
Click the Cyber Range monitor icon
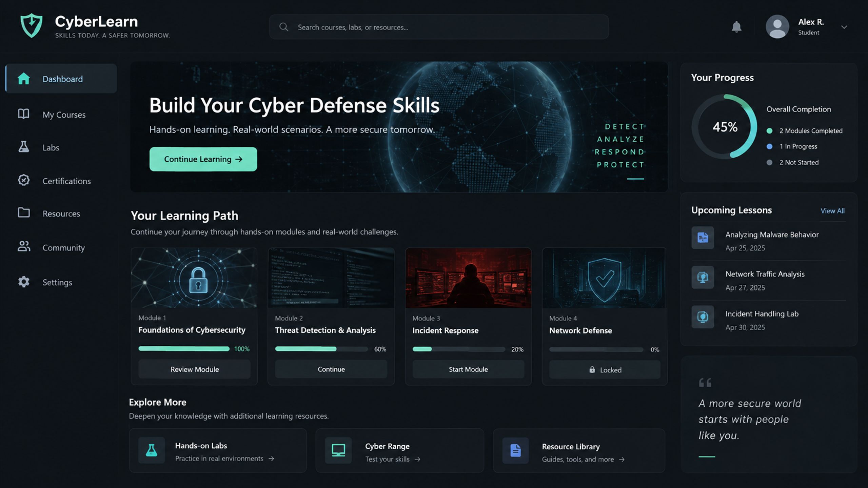[338, 450]
